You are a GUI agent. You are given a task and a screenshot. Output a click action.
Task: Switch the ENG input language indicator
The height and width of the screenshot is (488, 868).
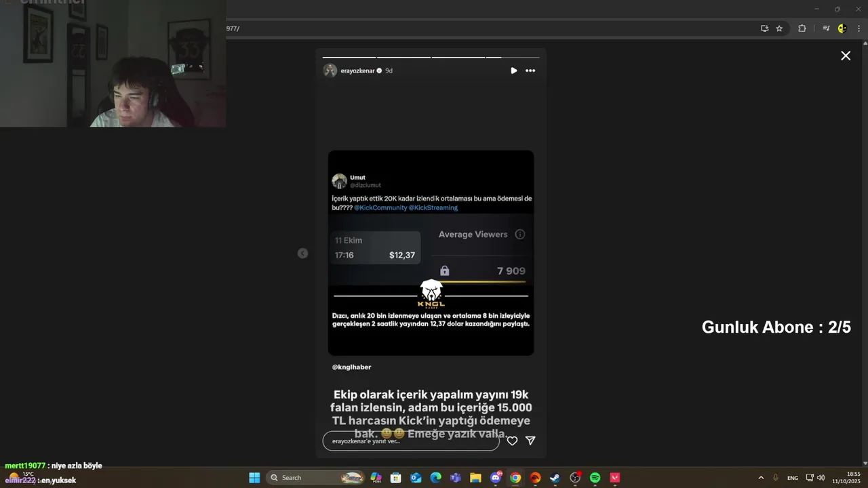pyautogui.click(x=793, y=478)
